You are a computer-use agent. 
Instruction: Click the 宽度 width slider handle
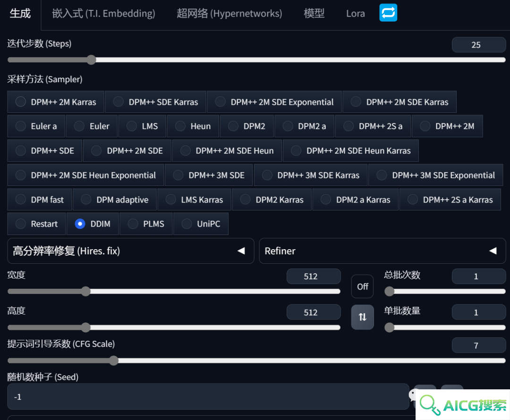[85, 291]
